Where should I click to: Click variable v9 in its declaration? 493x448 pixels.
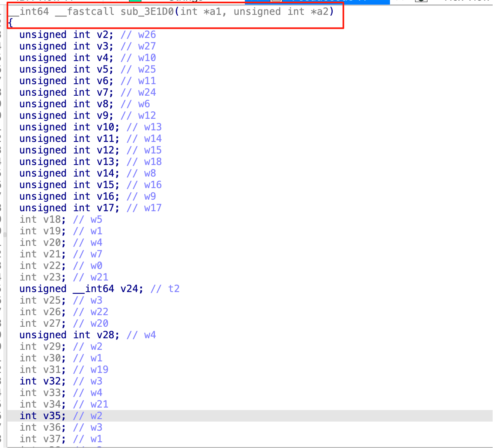tap(103, 116)
